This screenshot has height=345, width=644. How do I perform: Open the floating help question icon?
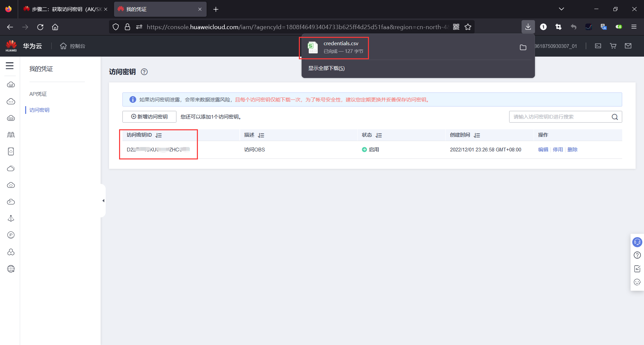[x=637, y=255]
